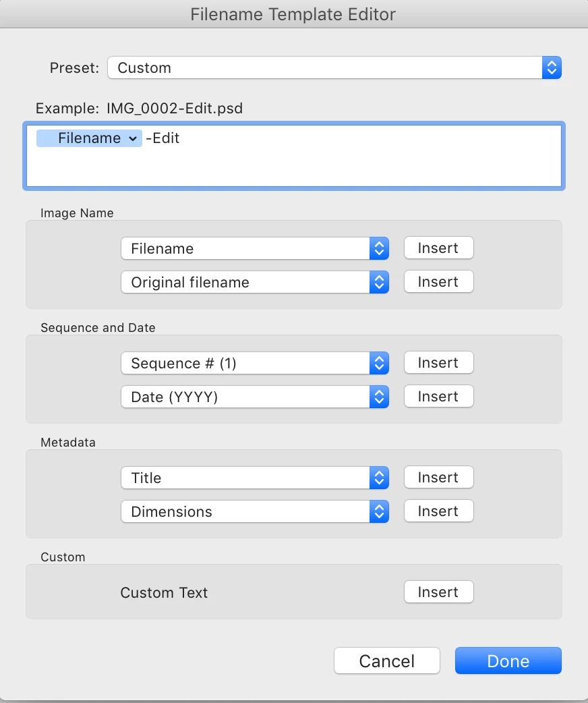Click Done to confirm the template
Image resolution: width=588 pixels, height=703 pixels.
click(x=508, y=661)
